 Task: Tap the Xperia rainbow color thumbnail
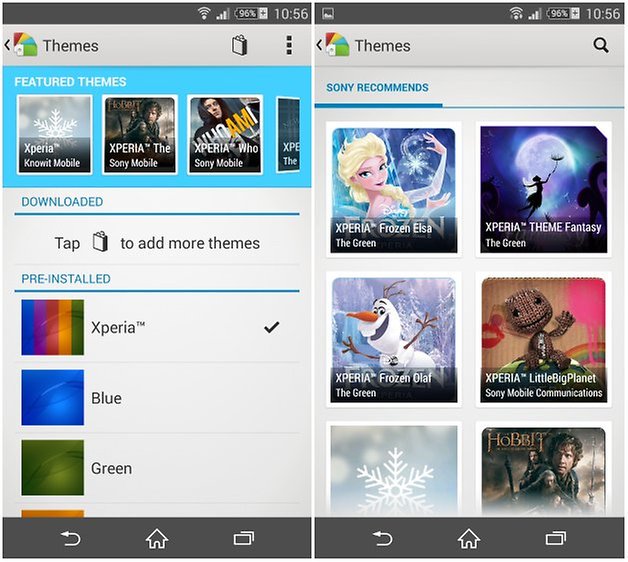[52, 327]
